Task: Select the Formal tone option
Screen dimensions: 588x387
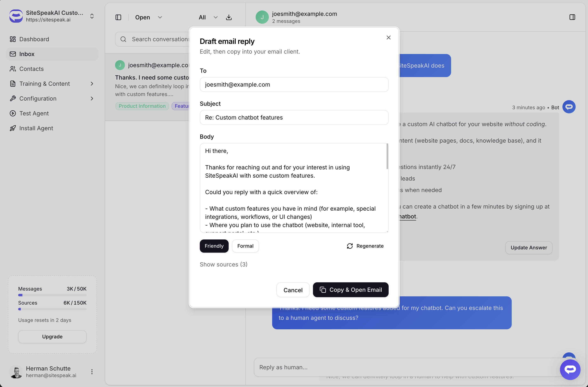Action: pyautogui.click(x=245, y=246)
